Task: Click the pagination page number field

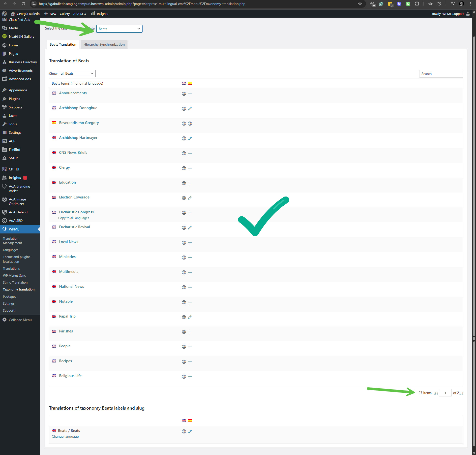Action: point(445,393)
